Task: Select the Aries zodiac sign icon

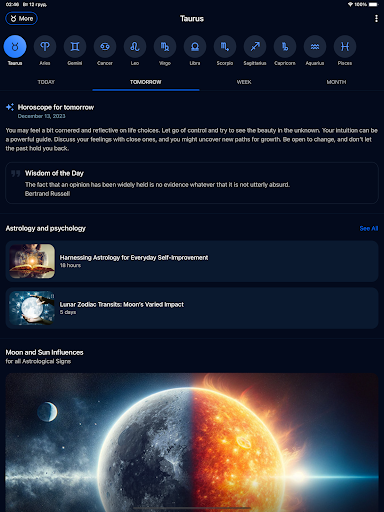Action: (45, 46)
